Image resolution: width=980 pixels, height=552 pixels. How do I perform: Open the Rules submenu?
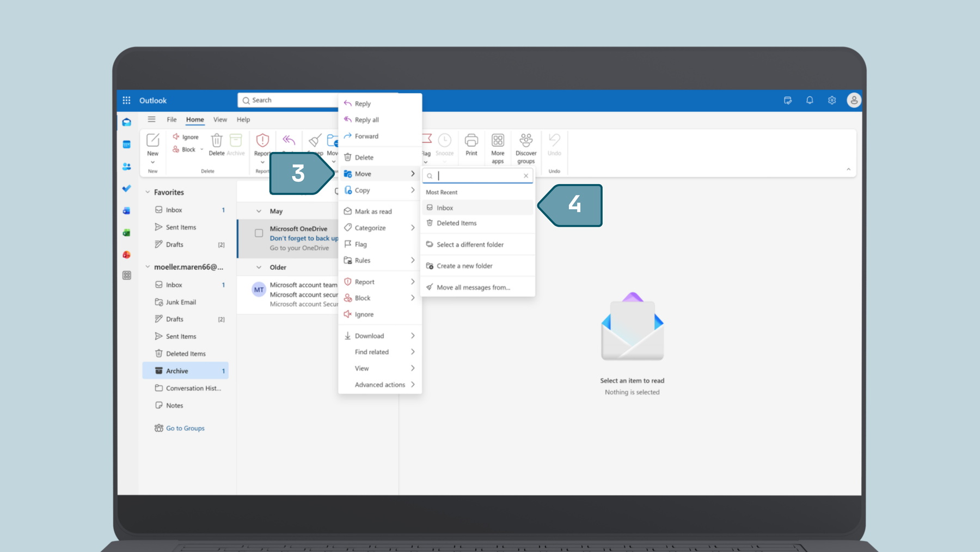[x=380, y=260]
